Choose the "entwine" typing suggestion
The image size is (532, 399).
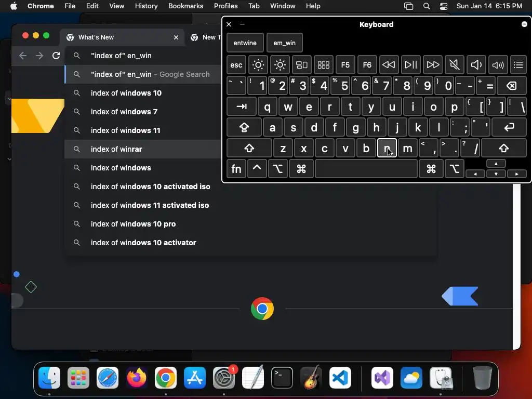click(x=245, y=43)
